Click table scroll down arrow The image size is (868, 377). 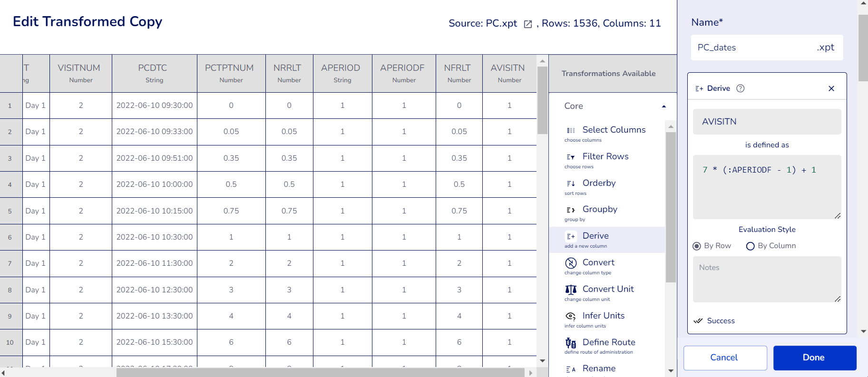(x=542, y=361)
